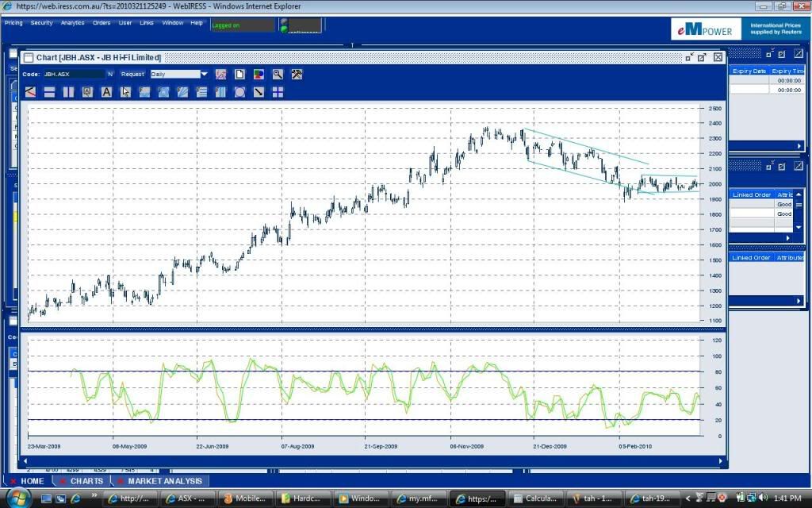Open the Window menu
The image size is (812, 508).
click(x=172, y=23)
